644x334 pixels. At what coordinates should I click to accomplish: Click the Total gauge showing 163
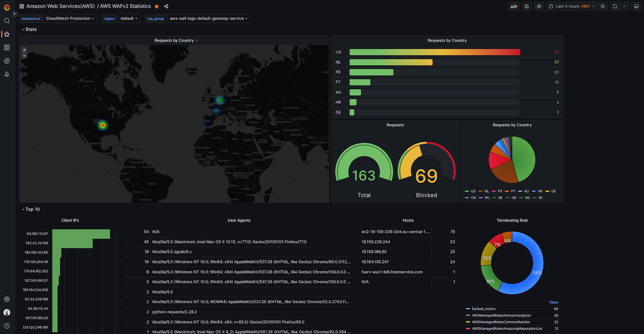tap(364, 161)
